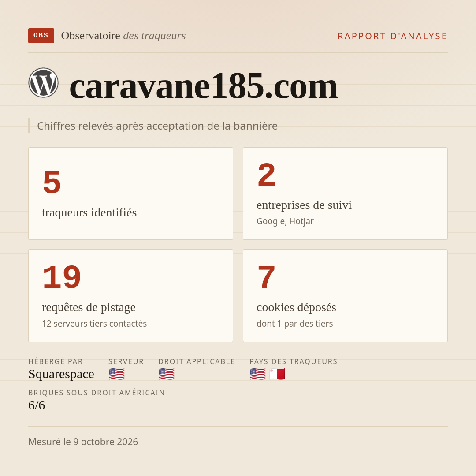The width and height of the screenshot is (476, 476).
Task: Click the Briques sous droit américain label
Action: (97, 393)
